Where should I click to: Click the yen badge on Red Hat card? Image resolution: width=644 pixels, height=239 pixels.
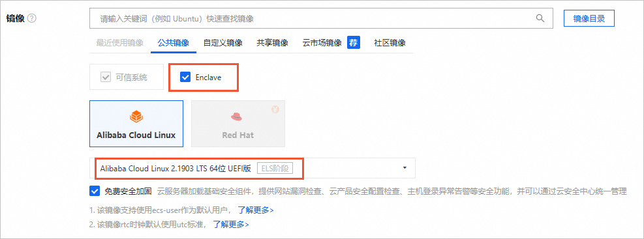(275, 109)
